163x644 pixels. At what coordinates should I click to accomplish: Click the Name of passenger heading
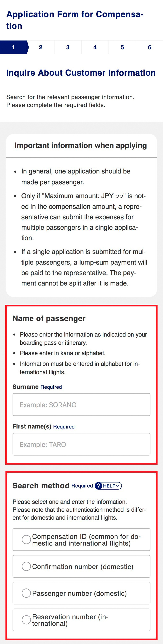49,318
